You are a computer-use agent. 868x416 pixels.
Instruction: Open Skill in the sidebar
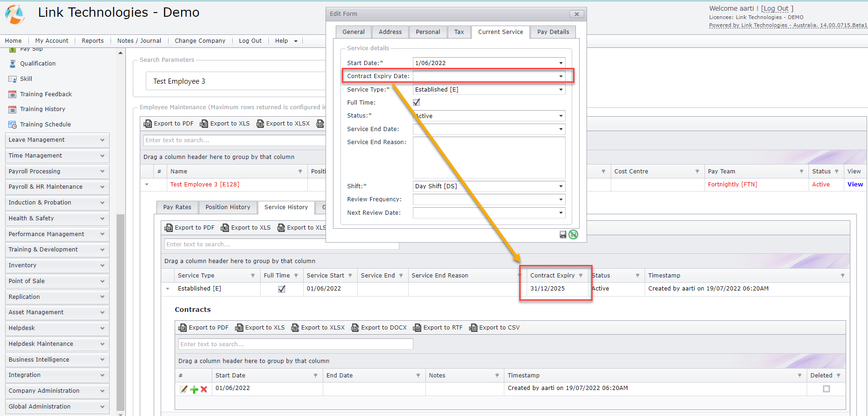(26, 79)
